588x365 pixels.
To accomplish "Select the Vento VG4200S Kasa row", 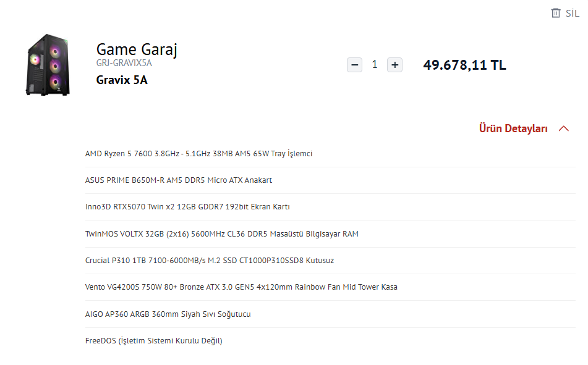I will (x=330, y=287).
